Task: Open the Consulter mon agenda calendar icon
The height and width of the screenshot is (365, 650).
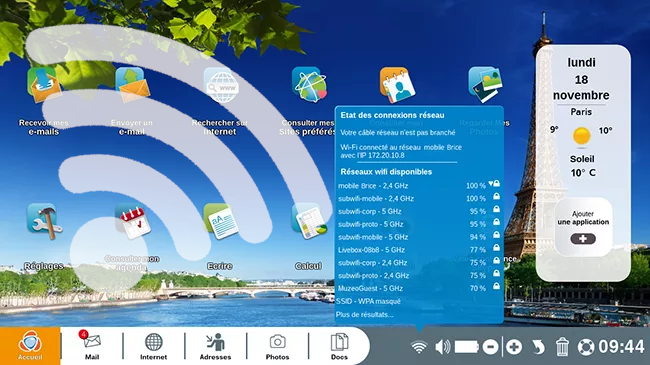Action: (133, 221)
